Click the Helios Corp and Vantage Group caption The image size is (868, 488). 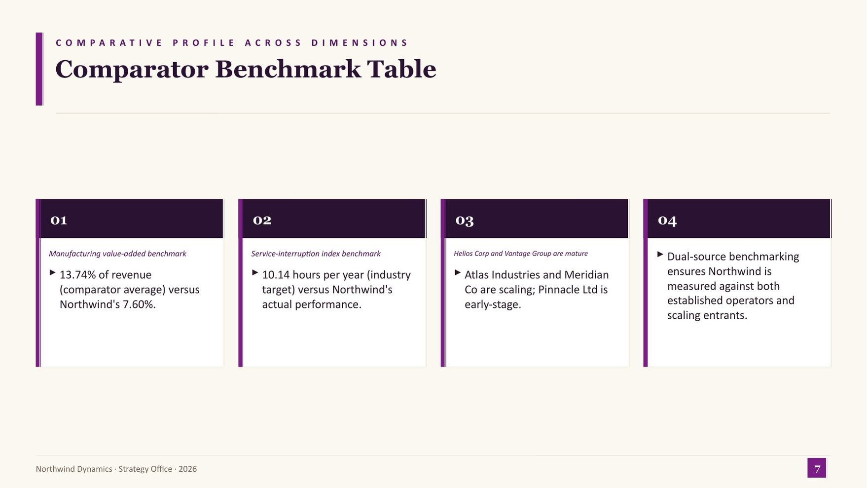521,254
